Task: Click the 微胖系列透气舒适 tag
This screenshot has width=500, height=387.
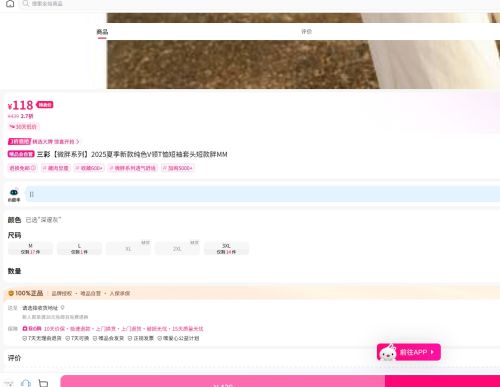Action: (x=133, y=168)
